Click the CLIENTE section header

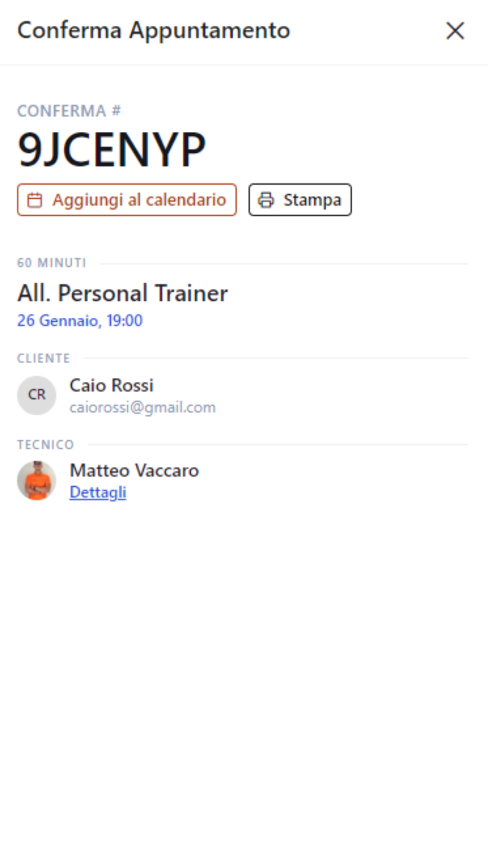tap(43, 358)
